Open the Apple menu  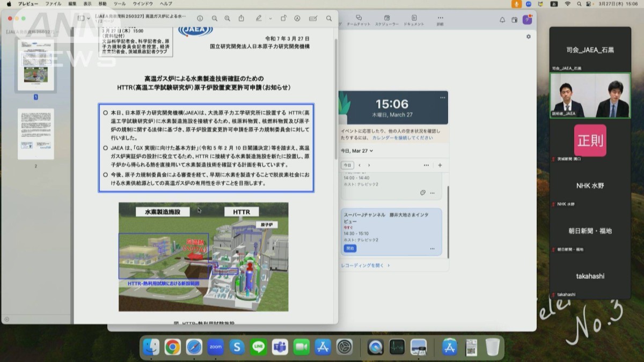pyautogui.click(x=9, y=4)
